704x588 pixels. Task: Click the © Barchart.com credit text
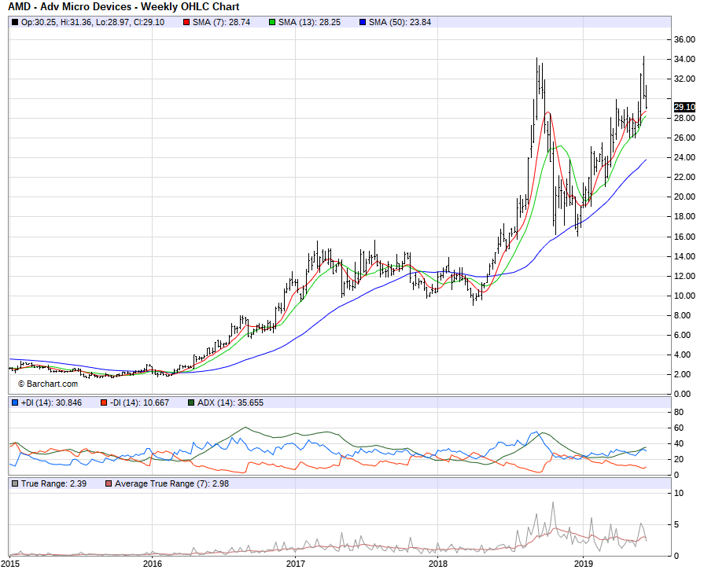(48, 384)
